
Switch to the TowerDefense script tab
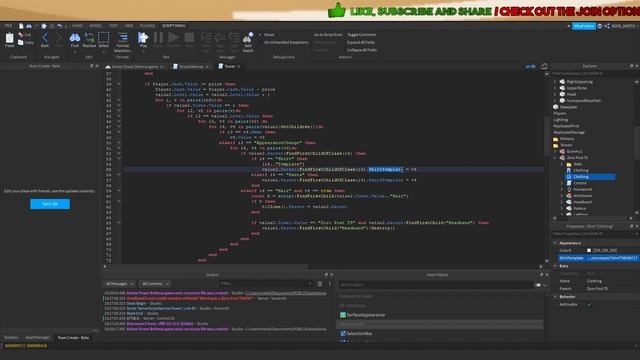click(x=191, y=67)
